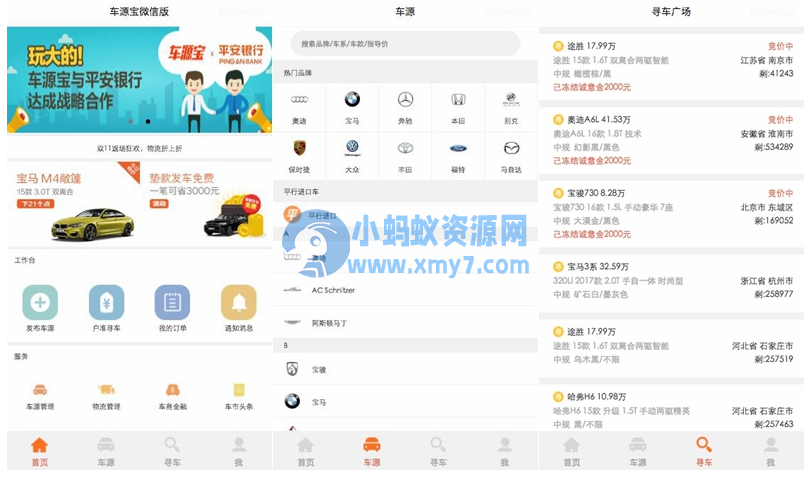Open 物流管理 truck icon
This screenshot has height=491, width=810.
(106, 390)
